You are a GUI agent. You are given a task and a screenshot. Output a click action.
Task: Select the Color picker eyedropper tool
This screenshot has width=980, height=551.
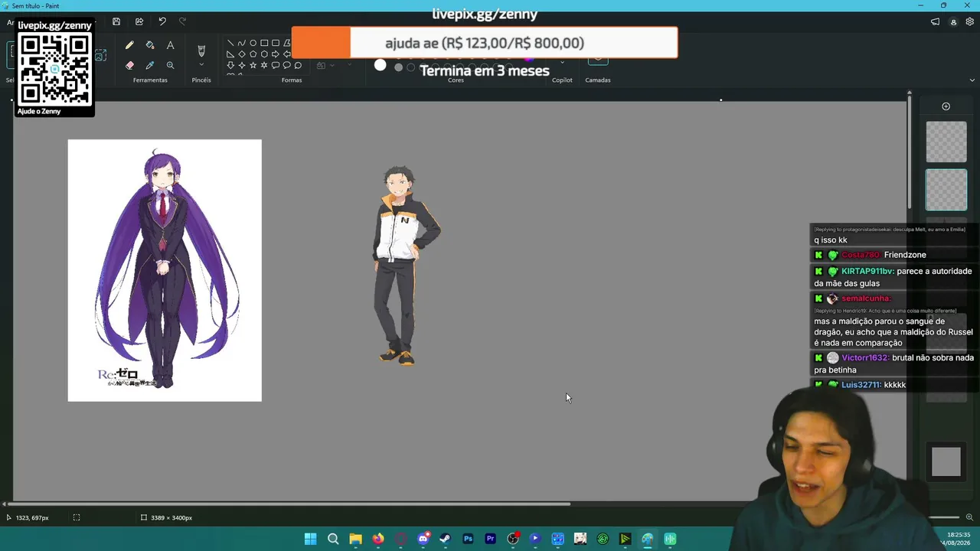[x=150, y=66]
